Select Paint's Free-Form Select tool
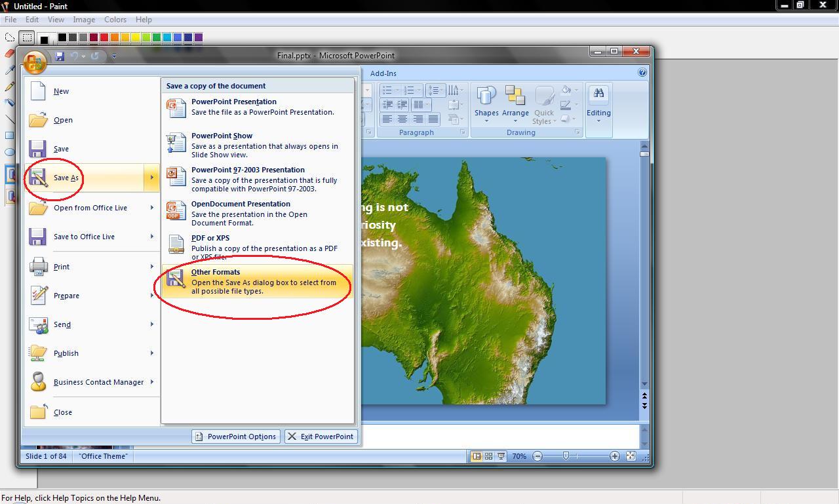The height and width of the screenshot is (504, 839). point(10,37)
